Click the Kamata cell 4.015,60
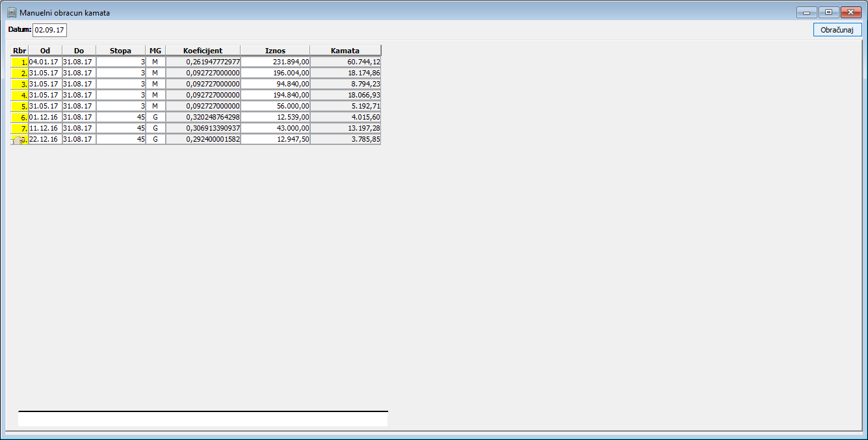The height and width of the screenshot is (440, 868). pos(345,117)
